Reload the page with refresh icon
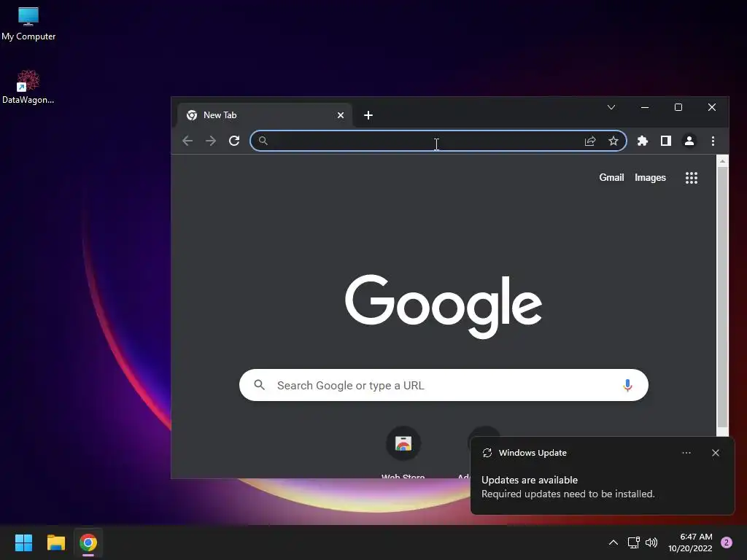Viewport: 747px width, 560px height. [x=234, y=141]
